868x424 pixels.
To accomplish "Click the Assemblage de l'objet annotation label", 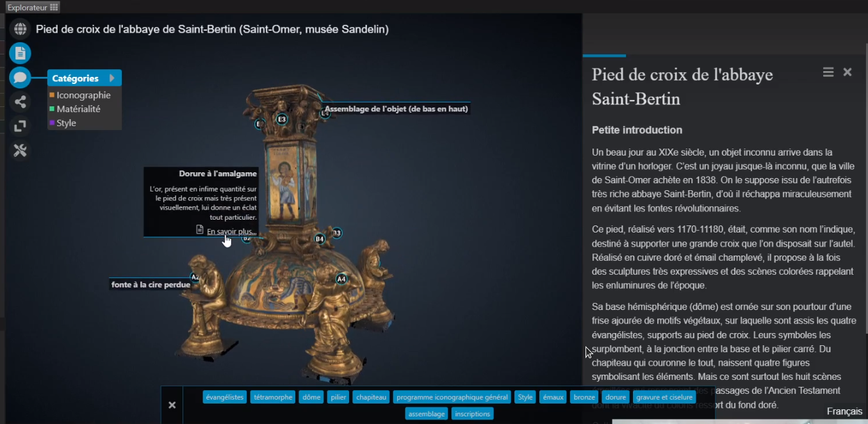I will pyautogui.click(x=397, y=109).
